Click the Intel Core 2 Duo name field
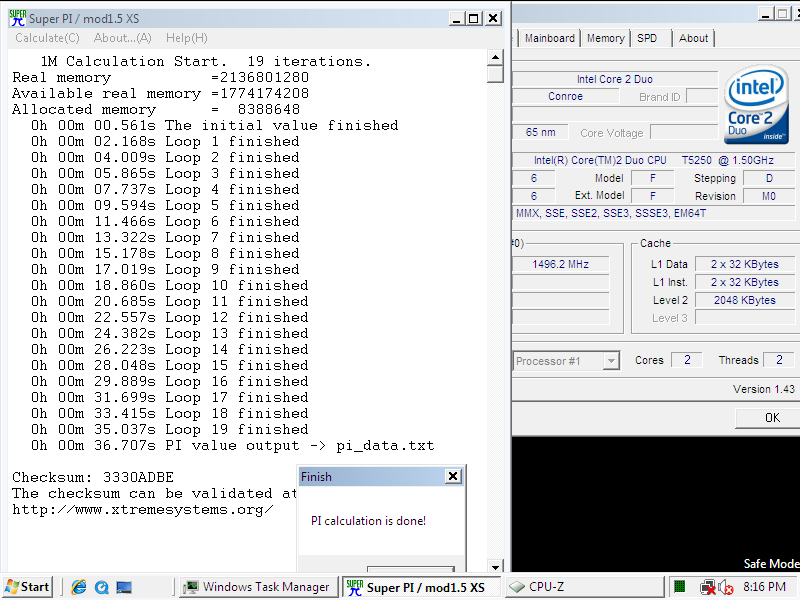This screenshot has width=800, height=600. tap(615, 79)
